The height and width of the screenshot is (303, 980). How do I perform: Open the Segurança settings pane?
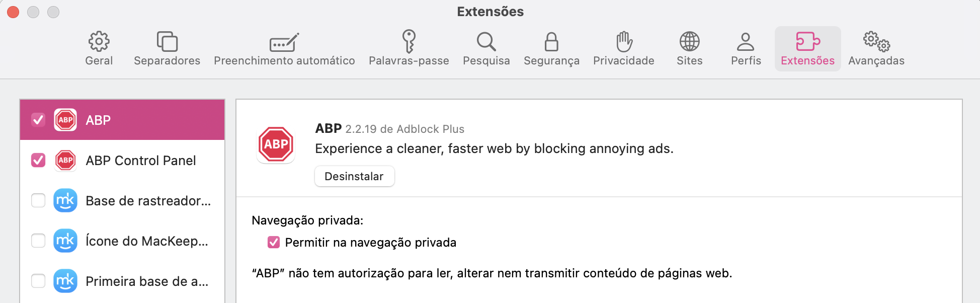point(551,48)
